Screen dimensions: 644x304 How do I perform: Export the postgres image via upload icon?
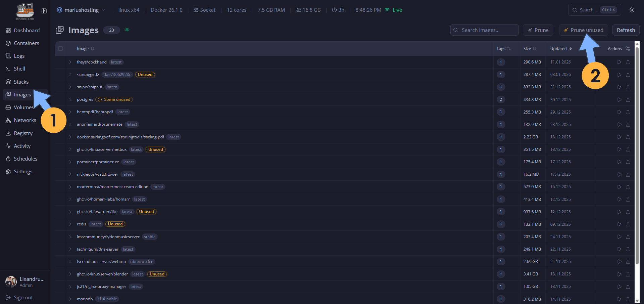point(628,99)
